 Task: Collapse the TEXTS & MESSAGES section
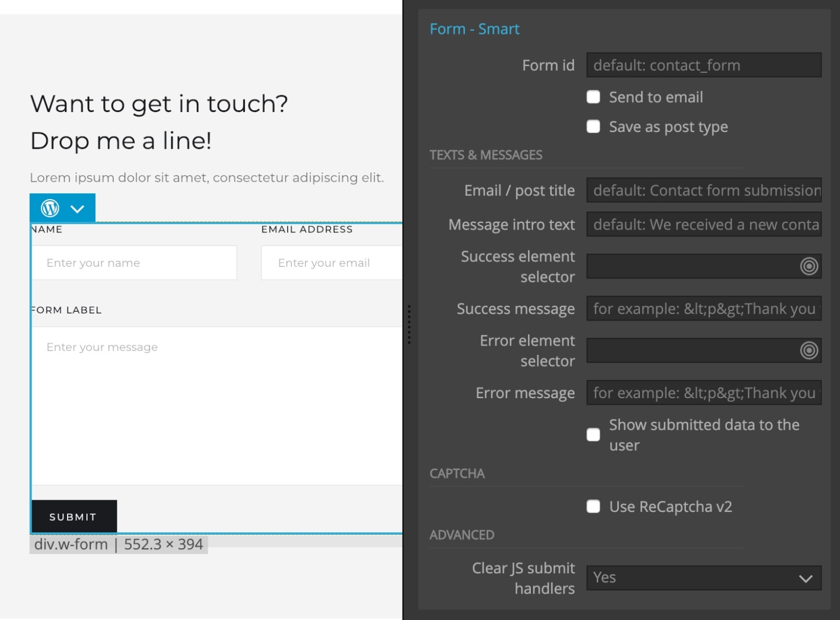pyautogui.click(x=487, y=155)
